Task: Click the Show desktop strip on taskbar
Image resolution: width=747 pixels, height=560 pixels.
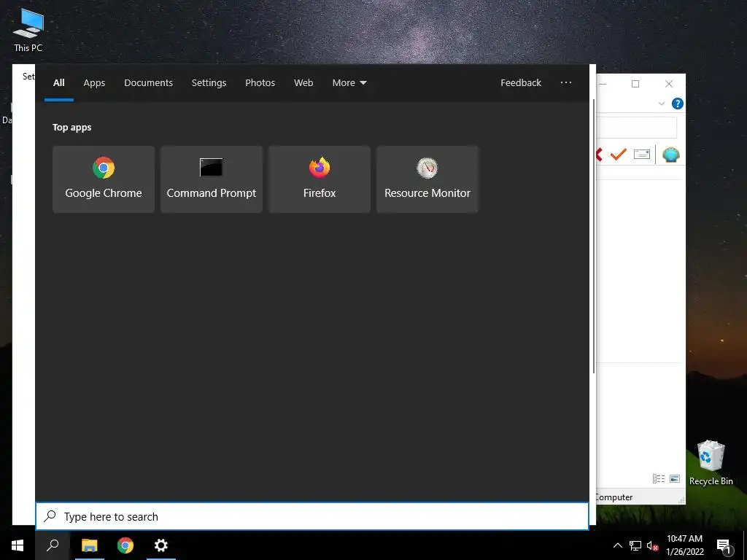Action: click(745, 545)
